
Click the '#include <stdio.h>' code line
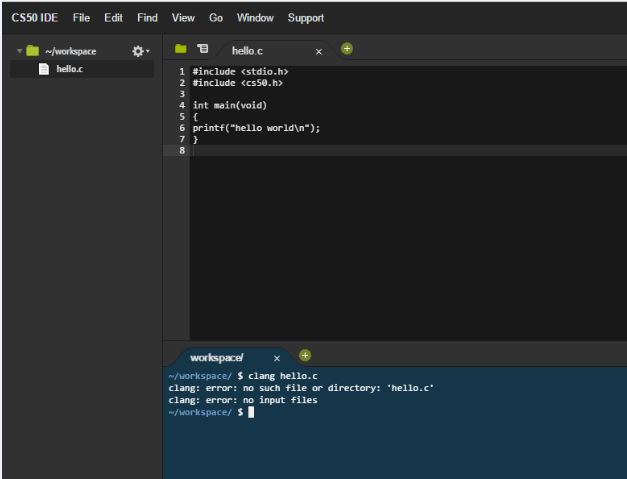click(x=240, y=72)
